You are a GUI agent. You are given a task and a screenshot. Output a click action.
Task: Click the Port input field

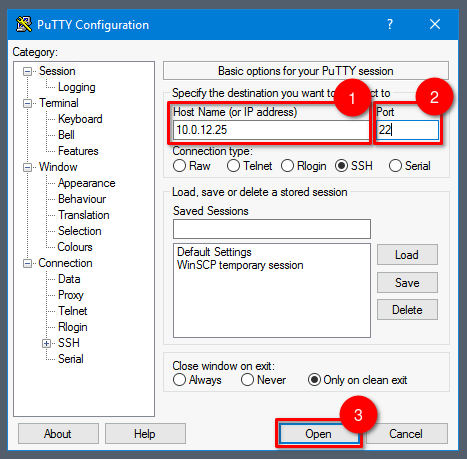[x=407, y=130]
